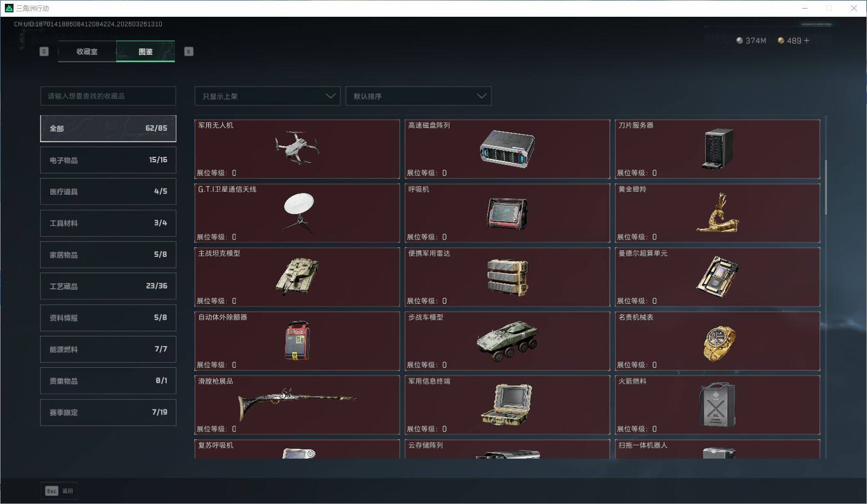Open the 黄金瞪羚 golden gazelle item
This screenshot has width=867, height=504.
718,213
